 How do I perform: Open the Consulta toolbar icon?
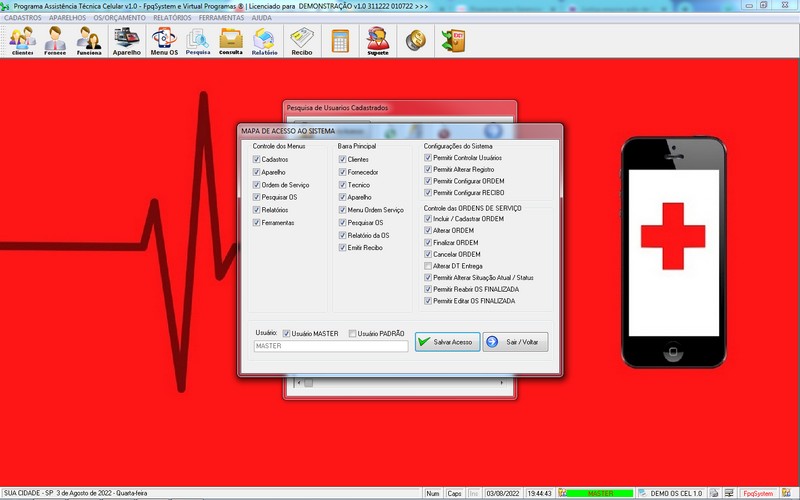231,41
